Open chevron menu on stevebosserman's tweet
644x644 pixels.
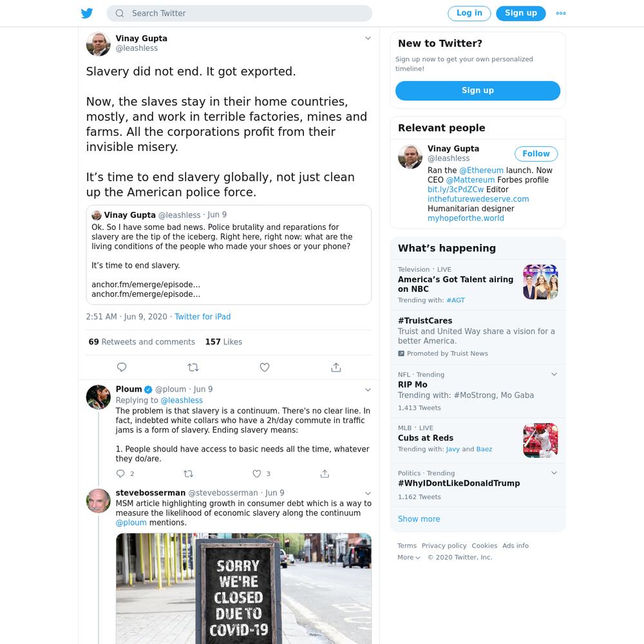368,493
